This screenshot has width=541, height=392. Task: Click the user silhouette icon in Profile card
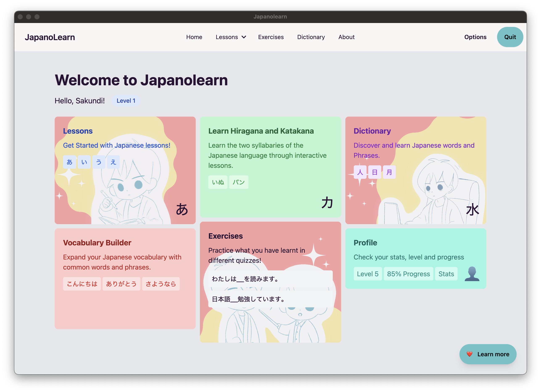point(472,274)
